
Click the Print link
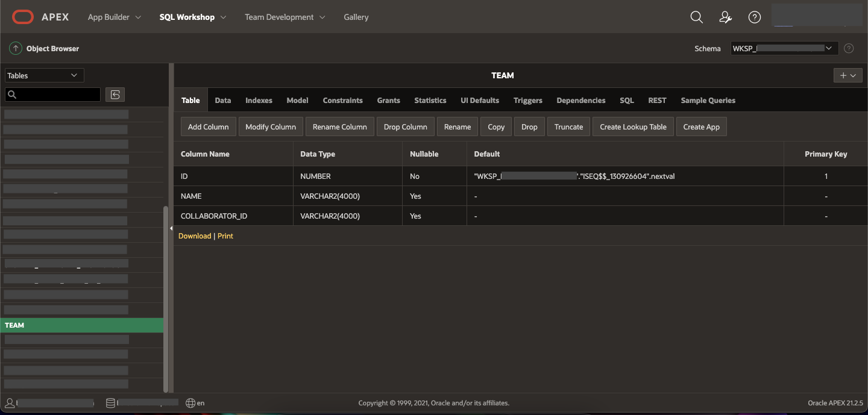[225, 236]
